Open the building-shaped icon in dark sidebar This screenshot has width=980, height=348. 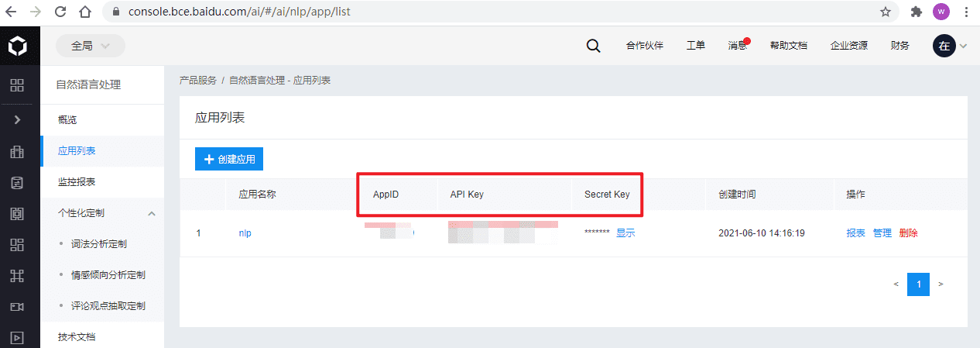click(x=17, y=152)
